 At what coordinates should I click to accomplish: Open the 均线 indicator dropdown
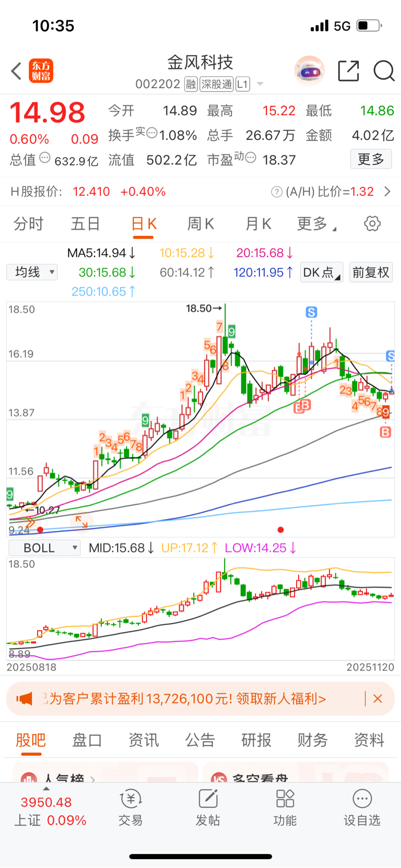pyautogui.click(x=32, y=272)
